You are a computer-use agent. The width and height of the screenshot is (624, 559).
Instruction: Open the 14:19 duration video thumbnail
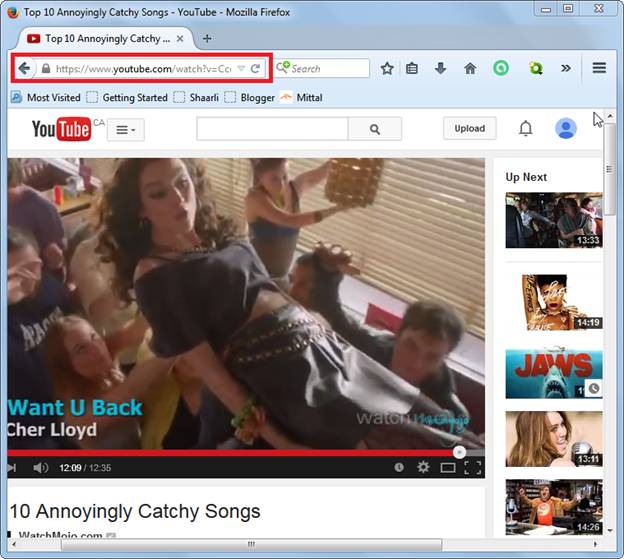pyautogui.click(x=554, y=302)
